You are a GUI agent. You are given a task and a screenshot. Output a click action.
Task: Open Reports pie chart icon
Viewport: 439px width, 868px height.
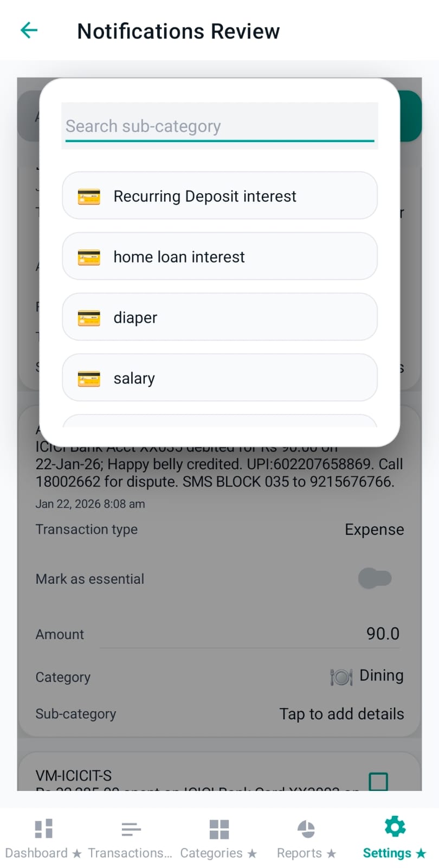tap(306, 829)
